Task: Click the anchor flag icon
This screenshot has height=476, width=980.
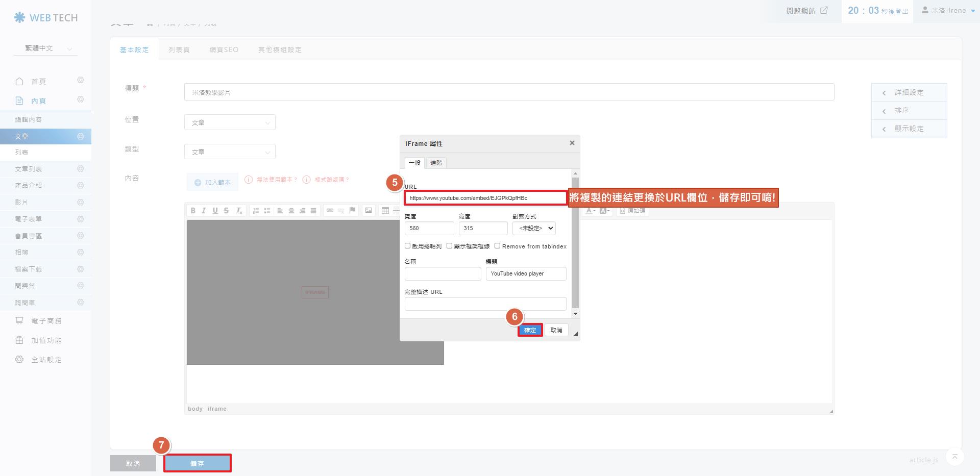Action: (x=352, y=211)
